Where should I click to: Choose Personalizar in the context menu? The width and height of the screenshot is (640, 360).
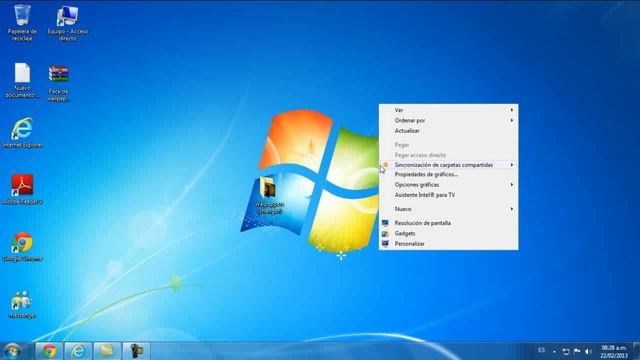(x=449, y=244)
